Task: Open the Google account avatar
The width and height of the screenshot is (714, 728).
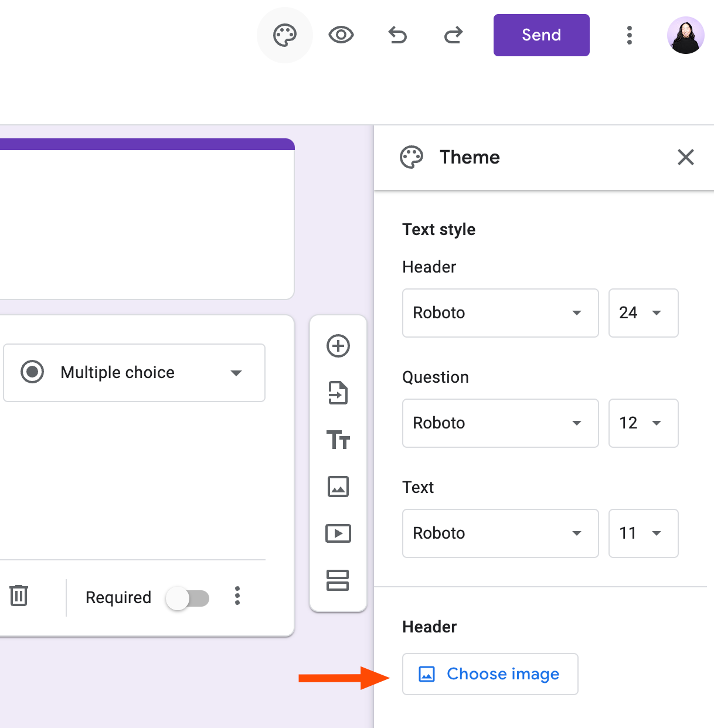Action: (x=686, y=35)
